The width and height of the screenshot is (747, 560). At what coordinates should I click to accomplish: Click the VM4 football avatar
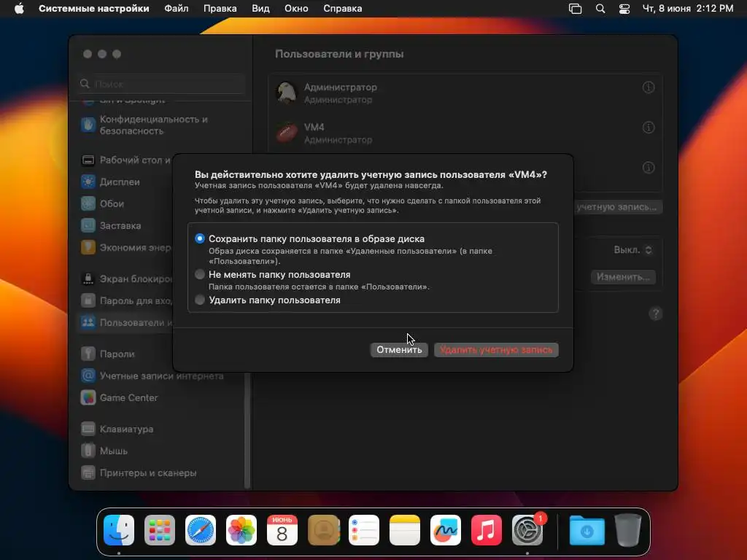coord(286,133)
